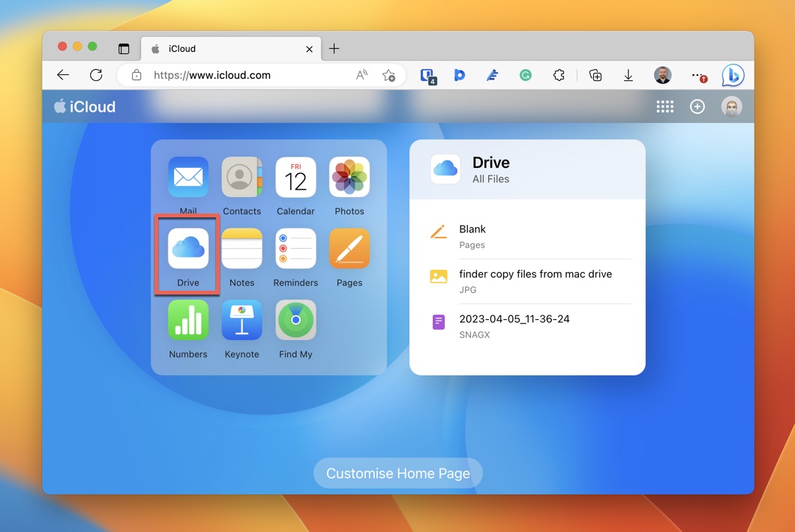Open the Calendar app showing FRI 12
The width and height of the screenshot is (795, 532).
(295, 178)
